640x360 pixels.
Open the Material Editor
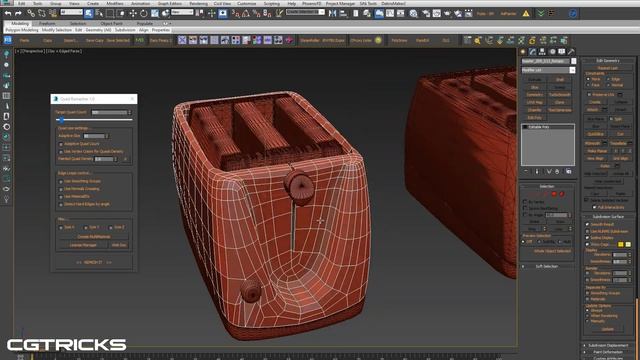click(x=413, y=13)
